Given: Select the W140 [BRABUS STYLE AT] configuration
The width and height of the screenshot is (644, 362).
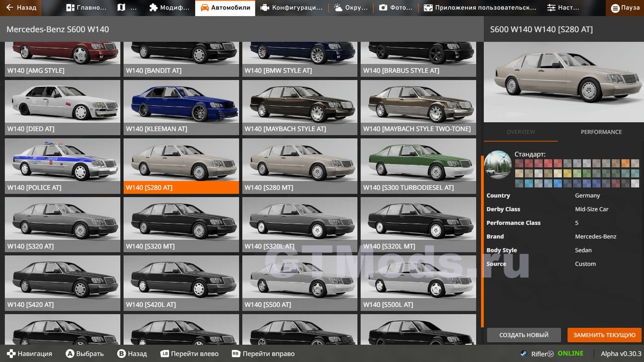Looking at the screenshot, I should tap(419, 59).
